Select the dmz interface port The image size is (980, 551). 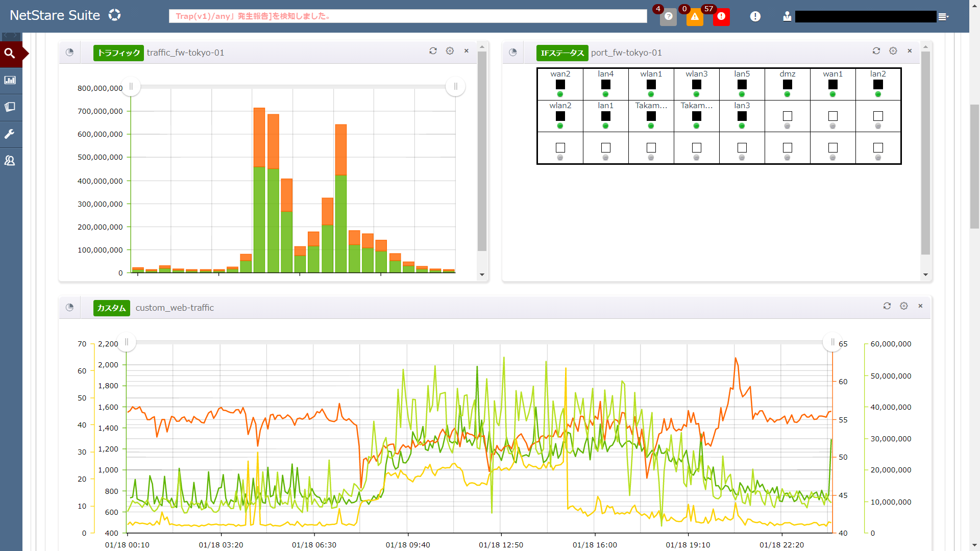click(788, 84)
